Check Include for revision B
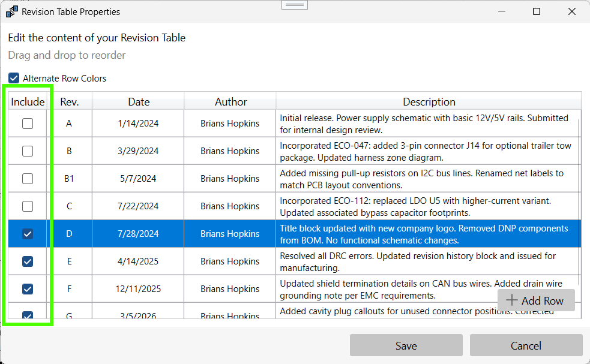 [x=28, y=151]
